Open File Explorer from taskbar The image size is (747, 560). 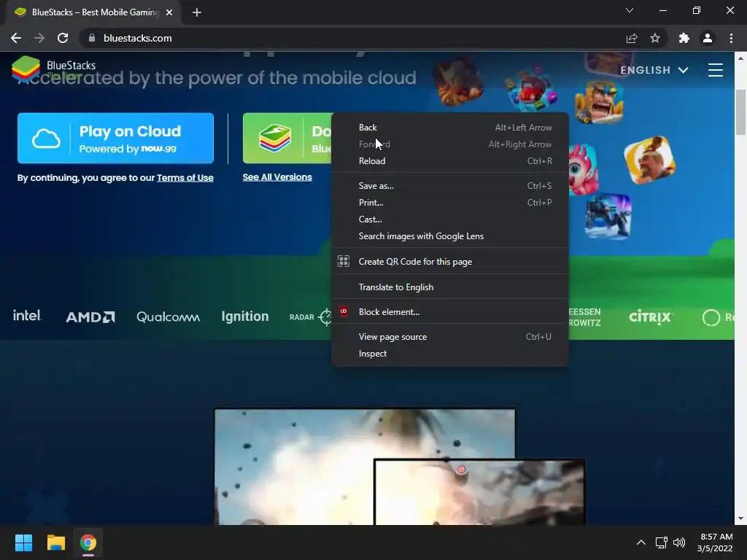coord(55,542)
